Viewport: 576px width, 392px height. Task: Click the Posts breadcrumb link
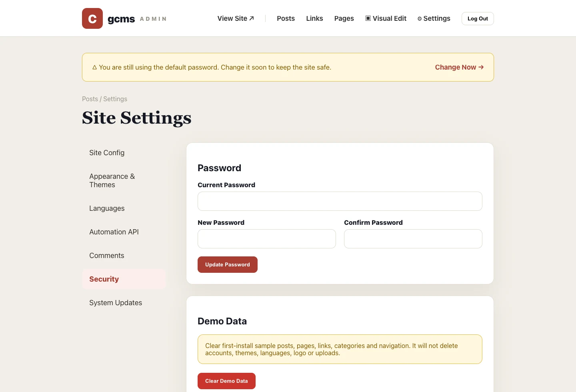click(90, 99)
